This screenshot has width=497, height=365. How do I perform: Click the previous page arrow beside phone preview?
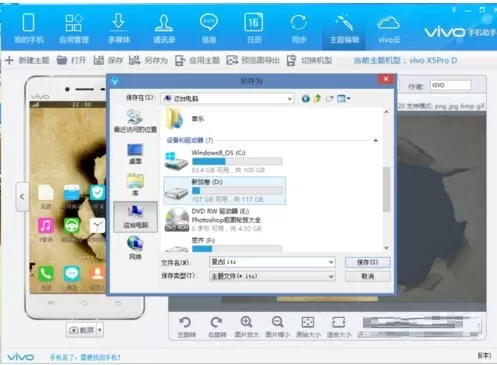pyautogui.click(x=22, y=197)
